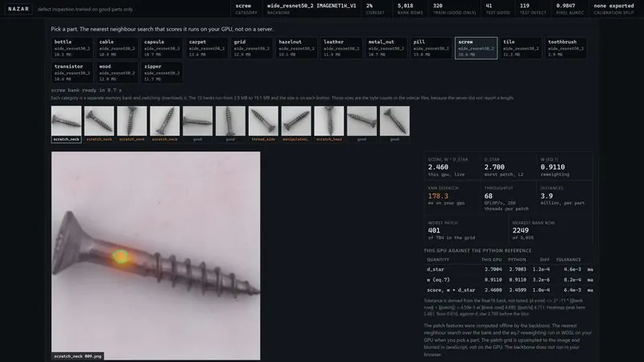Load the zipper category bank
644x362 pixels.
[x=162, y=72]
